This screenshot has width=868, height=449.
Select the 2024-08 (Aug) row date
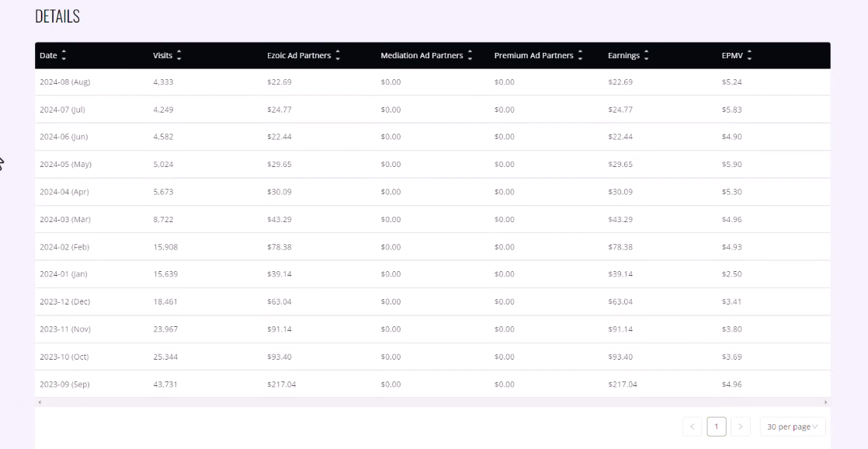(64, 82)
